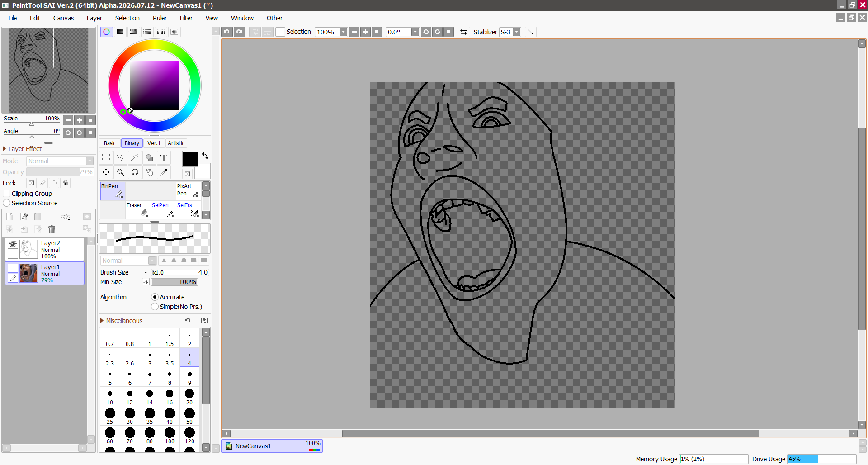Viewport: 868px width, 465px height.
Task: Select the NewCanvas1 document tab
Action: click(x=272, y=446)
